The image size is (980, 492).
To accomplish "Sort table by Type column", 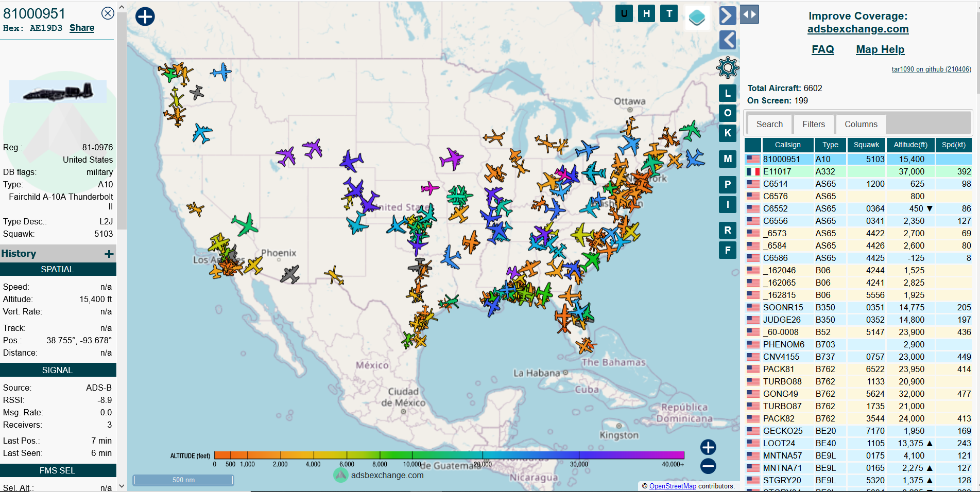I will [x=830, y=145].
